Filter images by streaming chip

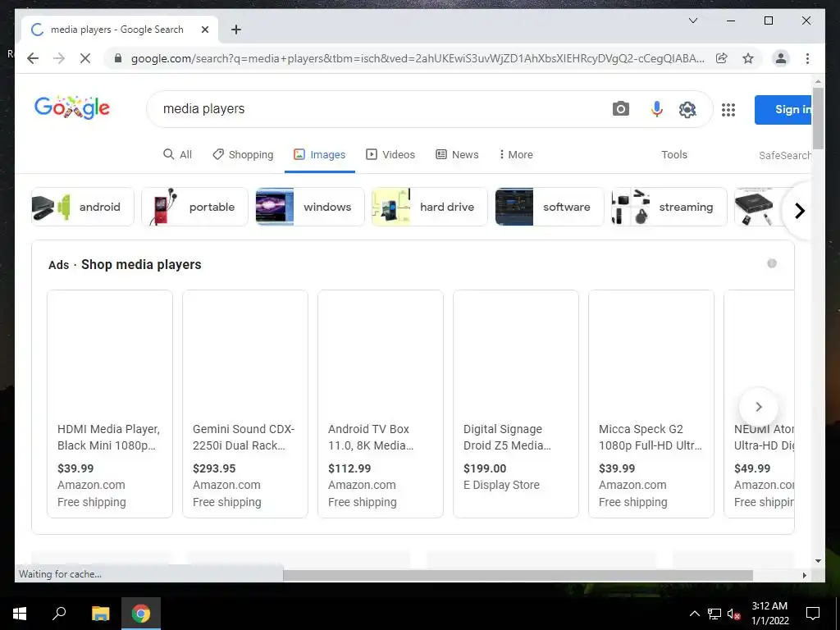click(x=669, y=207)
